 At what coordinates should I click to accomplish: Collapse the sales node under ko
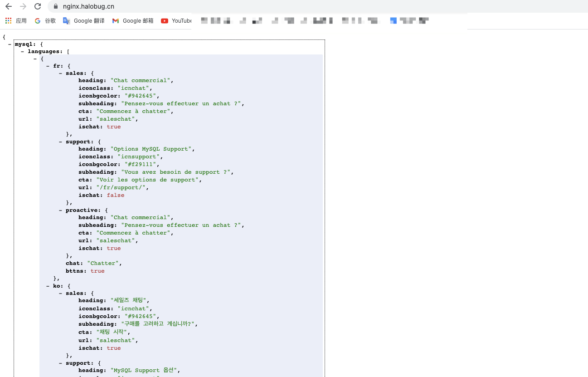61,294
